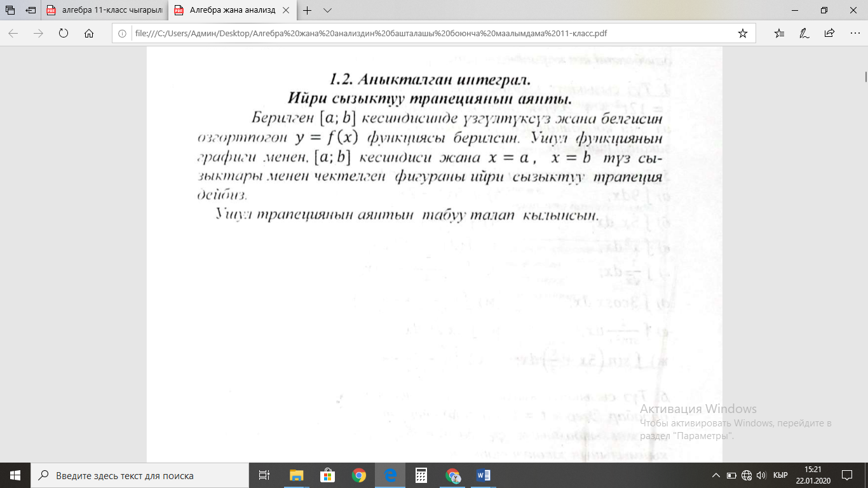Image resolution: width=868 pixels, height=488 pixels.
Task: Switch to Microsoft Word in taskbar
Action: coord(483,475)
